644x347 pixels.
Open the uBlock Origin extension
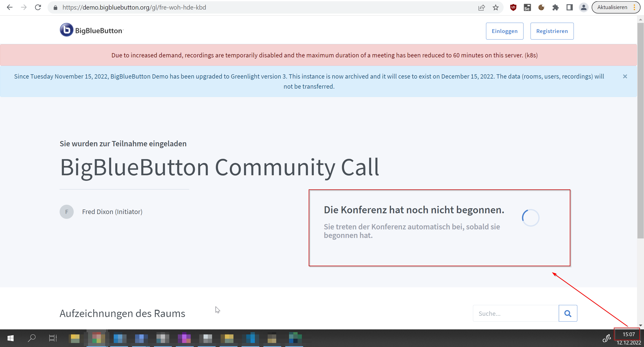[513, 7]
